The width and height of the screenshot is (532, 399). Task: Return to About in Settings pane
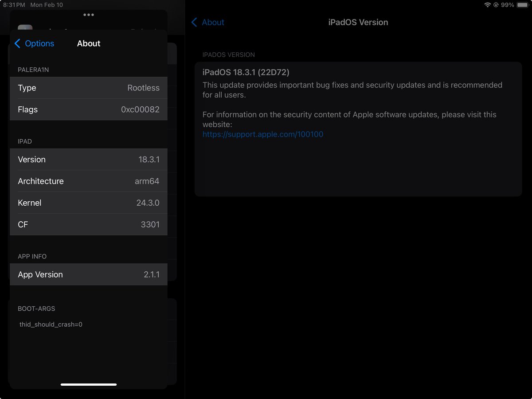[207, 22]
